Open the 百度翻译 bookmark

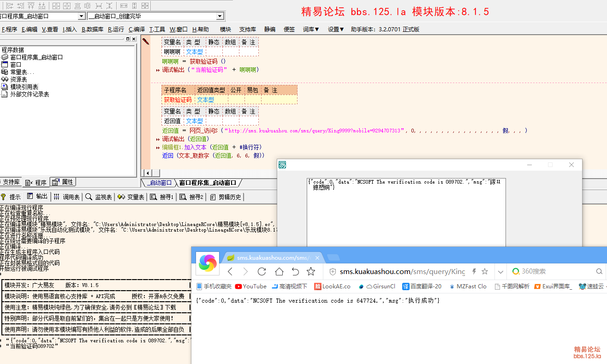tap(422, 286)
